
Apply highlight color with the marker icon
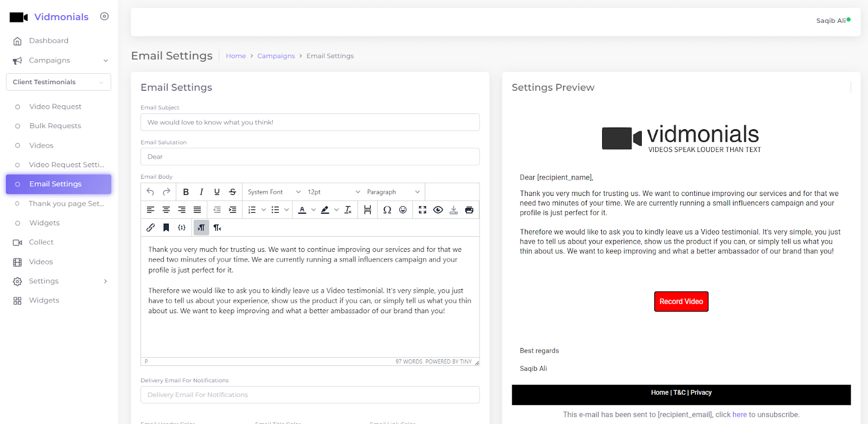click(x=325, y=210)
